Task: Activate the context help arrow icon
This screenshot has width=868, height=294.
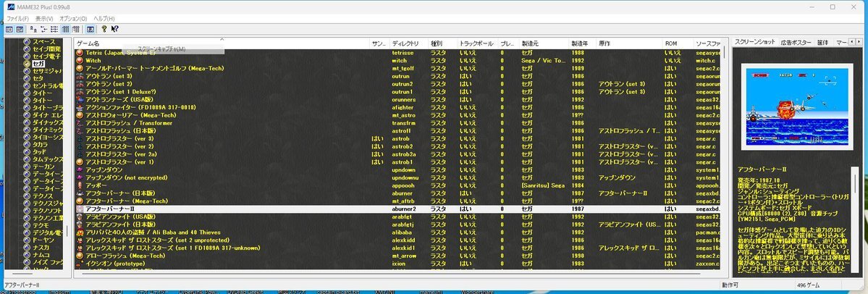Action: click(114, 29)
